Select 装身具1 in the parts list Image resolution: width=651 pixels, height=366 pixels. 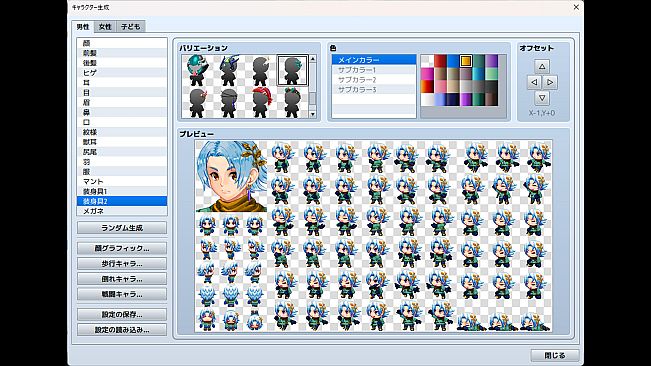[122, 191]
